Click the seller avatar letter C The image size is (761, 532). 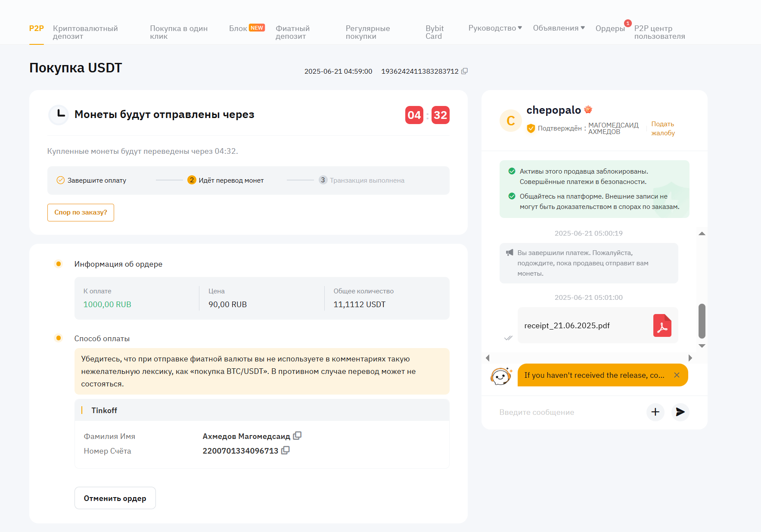click(x=511, y=121)
